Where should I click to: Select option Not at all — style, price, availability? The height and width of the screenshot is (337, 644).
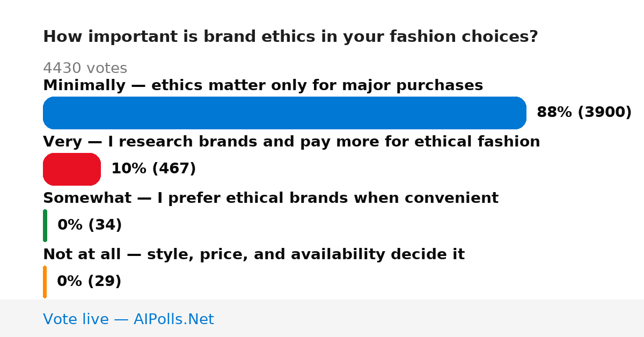(254, 254)
